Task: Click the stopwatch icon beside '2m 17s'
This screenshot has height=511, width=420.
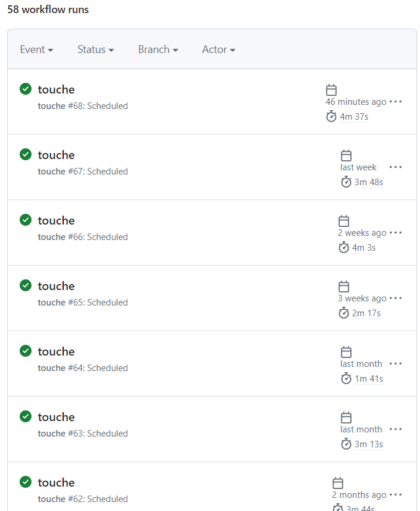Action: [344, 313]
